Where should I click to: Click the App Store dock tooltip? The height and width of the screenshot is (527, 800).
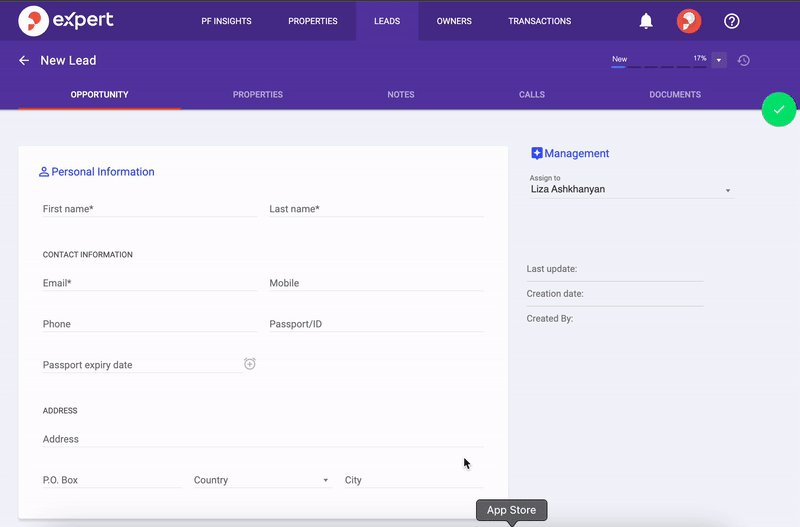tap(511, 510)
